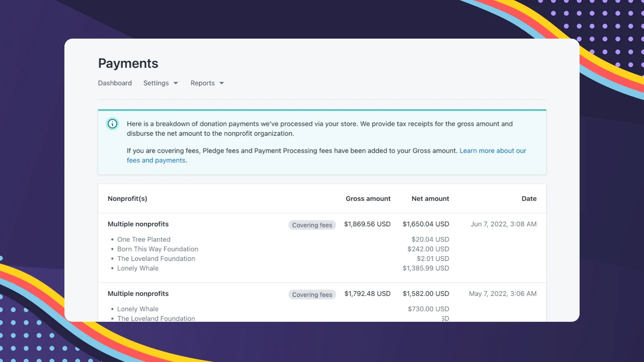Select the $2.01 USD amount

[x=433, y=259]
